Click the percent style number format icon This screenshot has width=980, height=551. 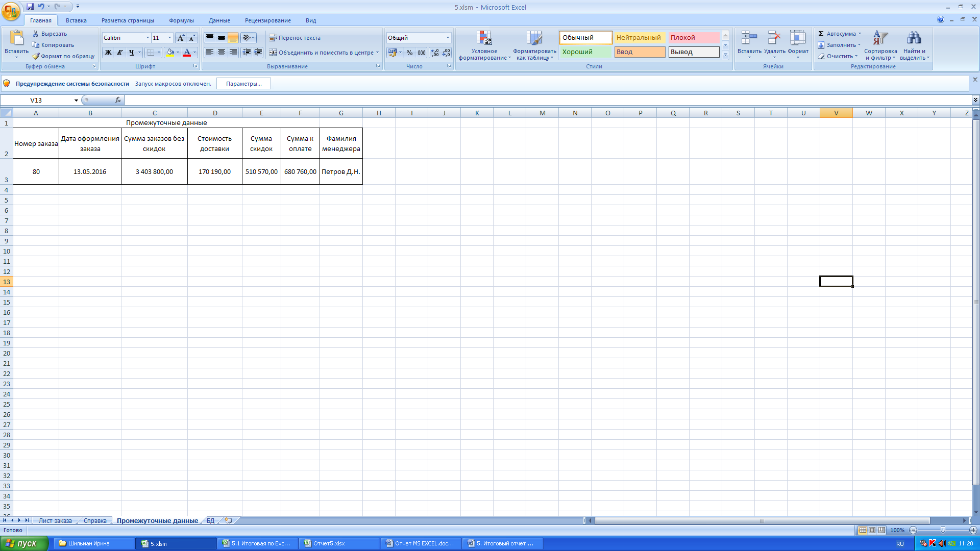[x=409, y=53]
